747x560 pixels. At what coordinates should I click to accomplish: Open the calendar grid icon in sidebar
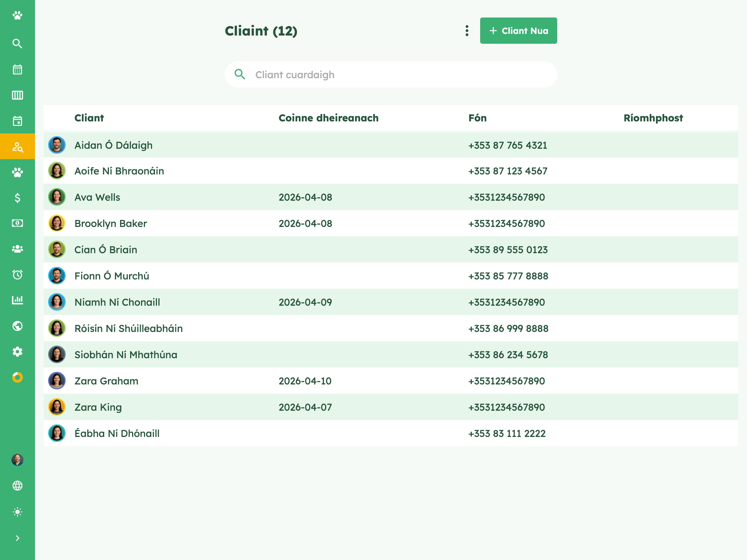pos(17,69)
